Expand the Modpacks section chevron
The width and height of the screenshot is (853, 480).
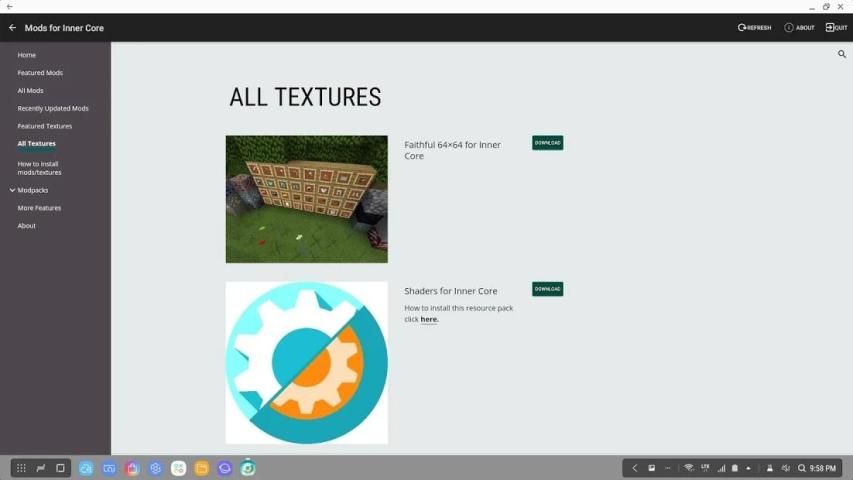click(12, 190)
